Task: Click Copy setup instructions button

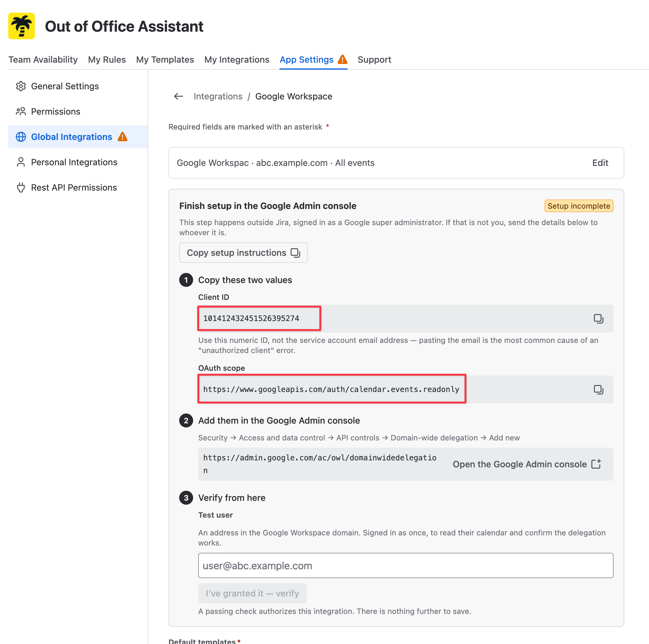Action: pos(243,253)
